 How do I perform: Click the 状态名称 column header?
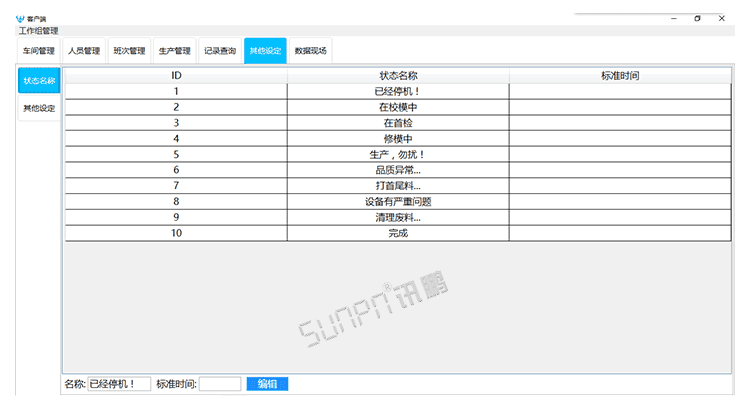pos(398,76)
